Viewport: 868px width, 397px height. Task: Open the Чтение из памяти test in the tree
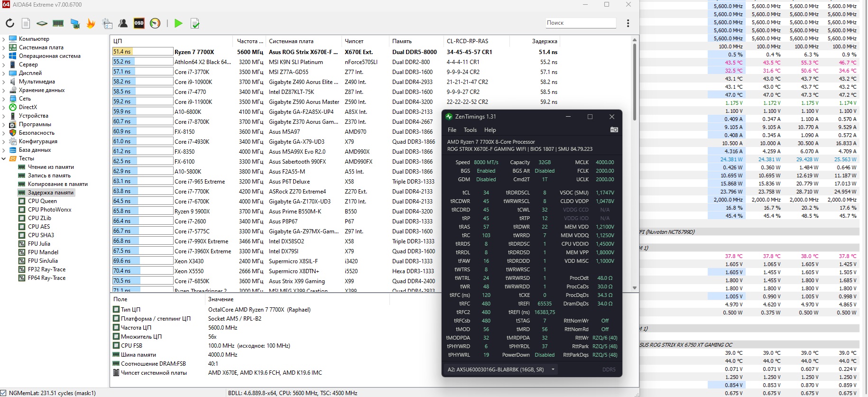click(51, 167)
